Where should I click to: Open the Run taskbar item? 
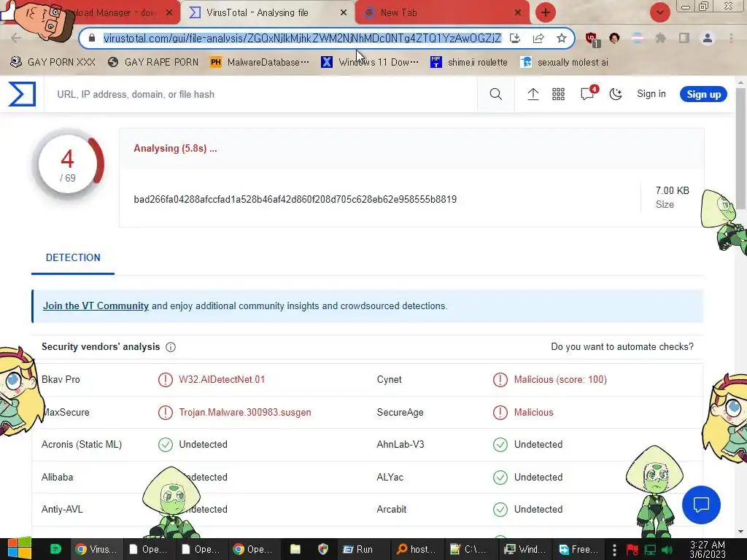point(358,549)
